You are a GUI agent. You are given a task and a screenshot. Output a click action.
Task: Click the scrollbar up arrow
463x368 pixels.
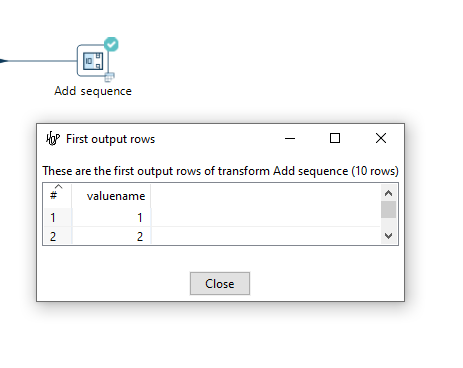pos(388,193)
